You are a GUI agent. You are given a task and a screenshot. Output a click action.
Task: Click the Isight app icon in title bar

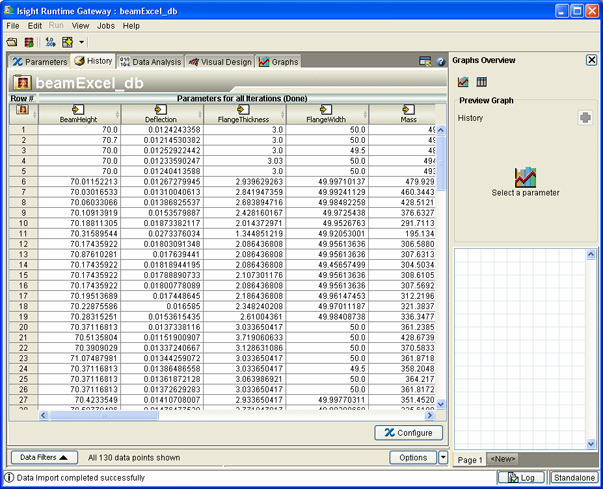[x=9, y=10]
